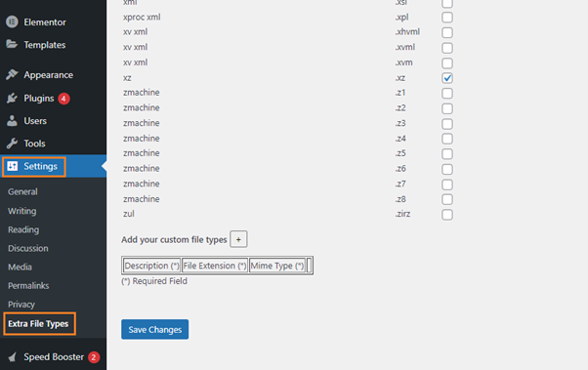Open the Plugins plug icon

pos(12,99)
